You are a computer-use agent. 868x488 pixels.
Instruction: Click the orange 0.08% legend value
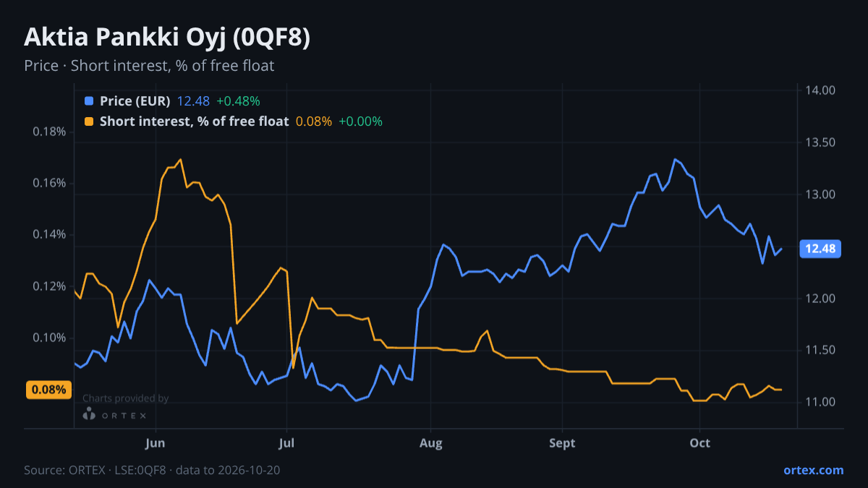click(x=314, y=121)
